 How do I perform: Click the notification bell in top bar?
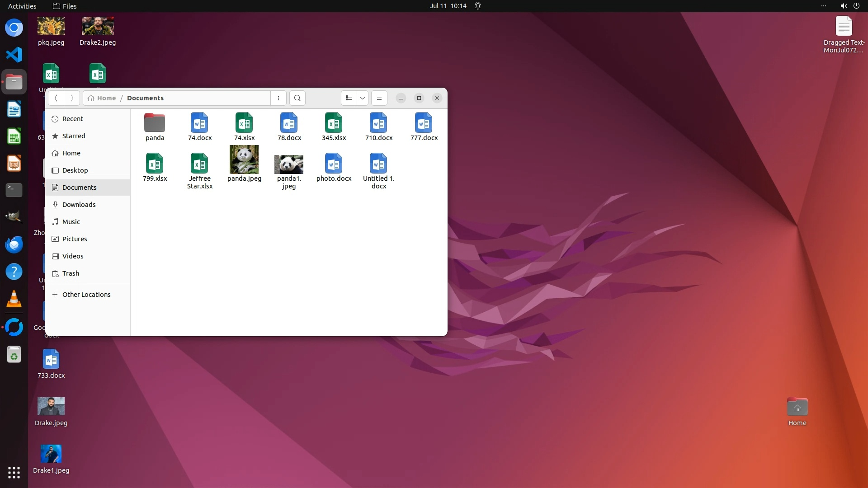coord(478,6)
